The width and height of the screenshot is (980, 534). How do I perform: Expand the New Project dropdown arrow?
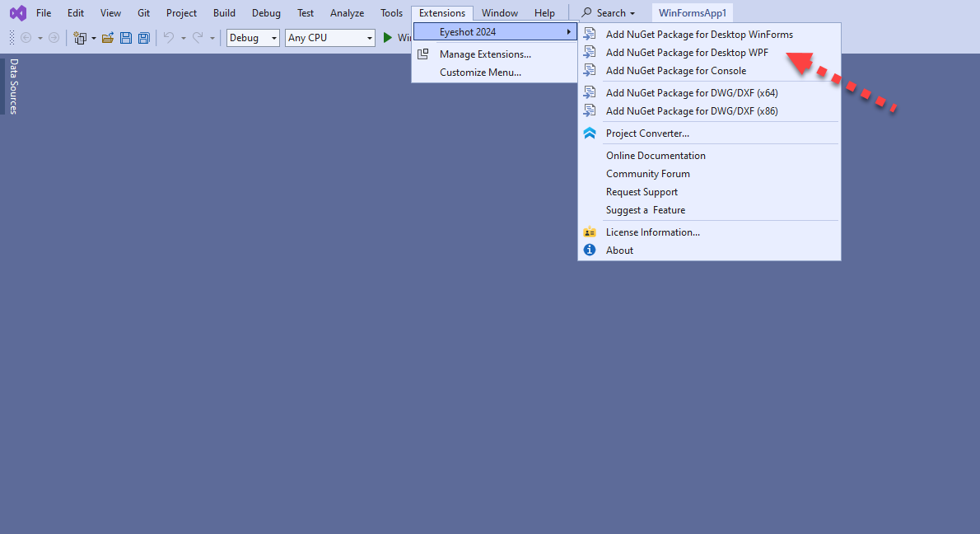94,38
